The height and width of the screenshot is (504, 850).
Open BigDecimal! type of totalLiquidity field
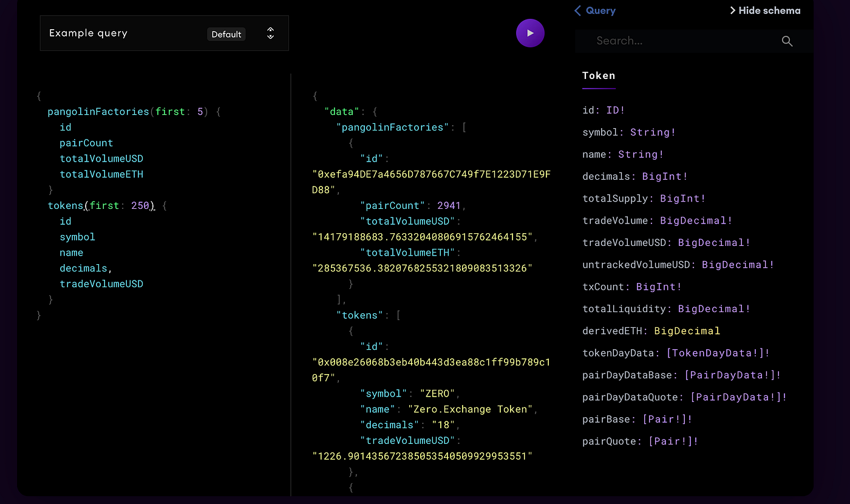714,308
